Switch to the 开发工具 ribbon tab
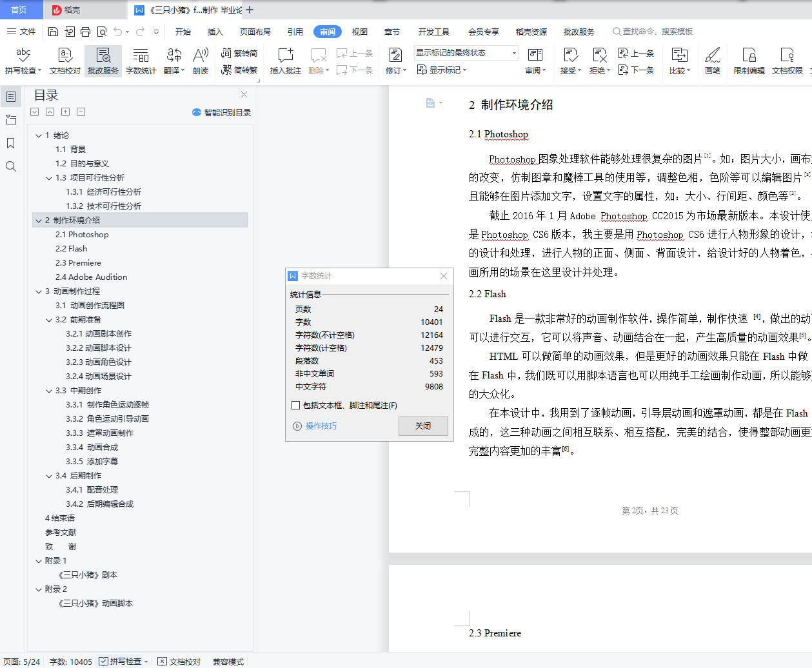The image size is (812, 668). pyautogui.click(x=434, y=32)
